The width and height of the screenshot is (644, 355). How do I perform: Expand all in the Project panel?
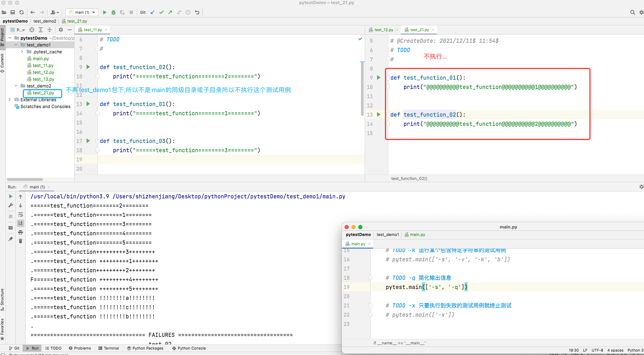coord(41,30)
